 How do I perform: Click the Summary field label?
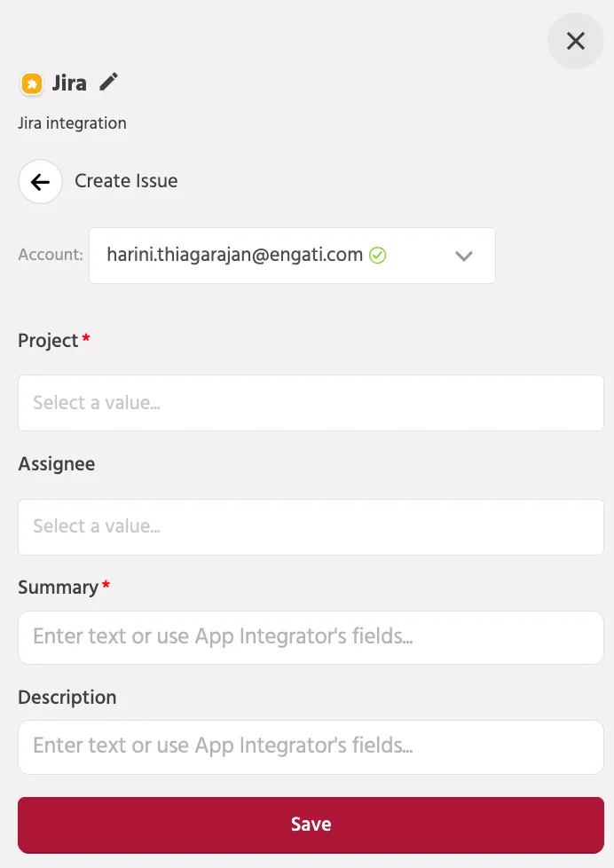[x=59, y=588]
